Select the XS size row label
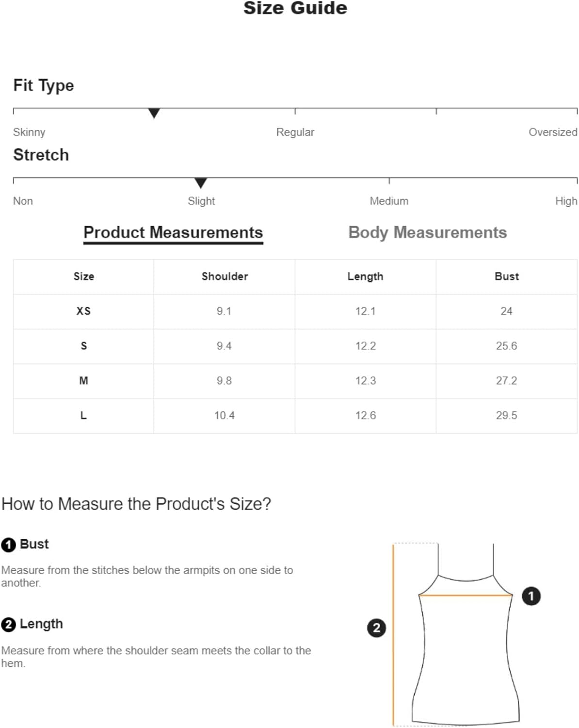579x728 pixels. pyautogui.click(x=83, y=311)
